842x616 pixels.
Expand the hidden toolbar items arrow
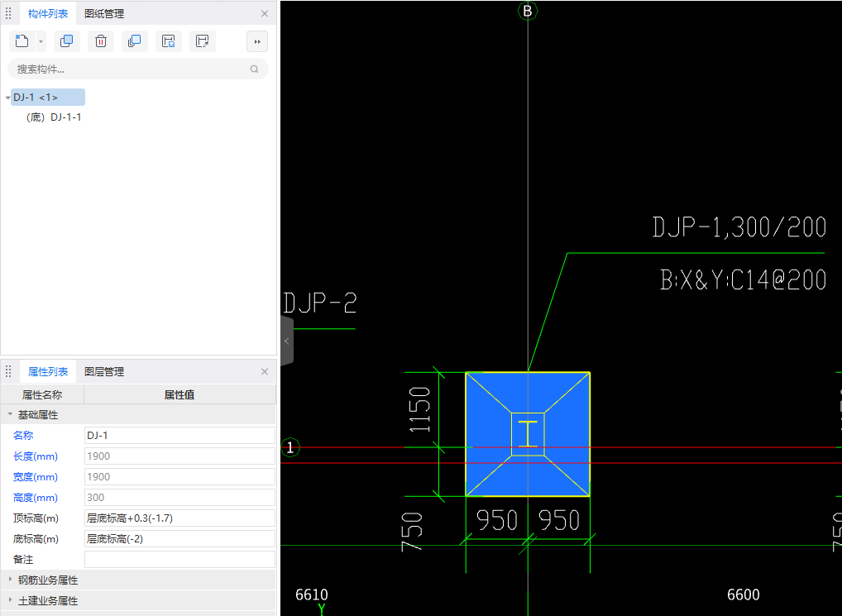click(x=257, y=41)
